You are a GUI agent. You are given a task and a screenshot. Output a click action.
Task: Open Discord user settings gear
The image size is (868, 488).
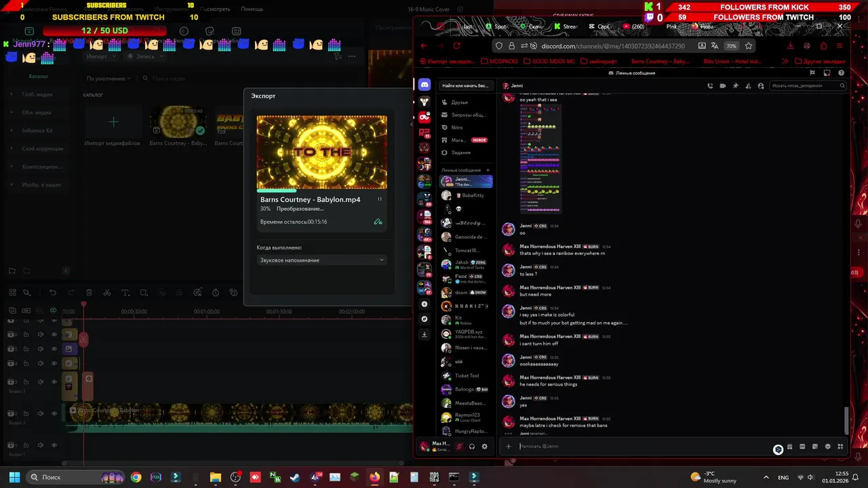coord(484,446)
